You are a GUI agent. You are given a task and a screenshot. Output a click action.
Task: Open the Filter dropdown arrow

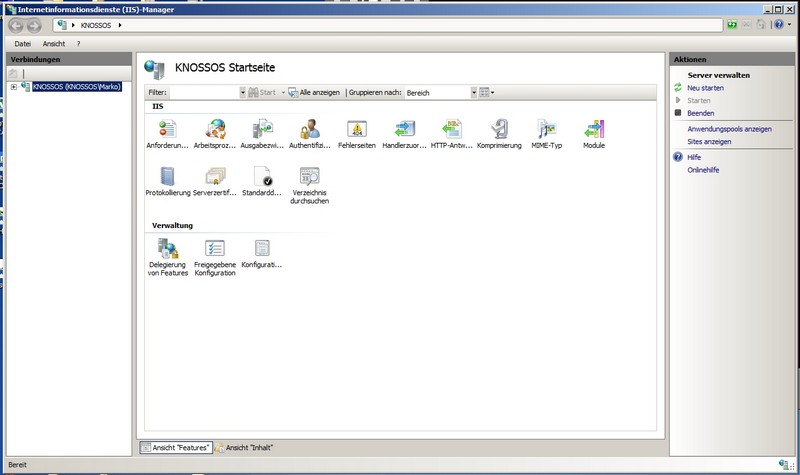point(242,92)
